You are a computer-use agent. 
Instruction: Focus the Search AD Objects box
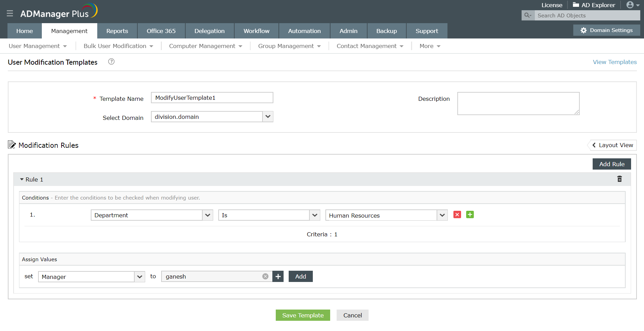point(587,15)
